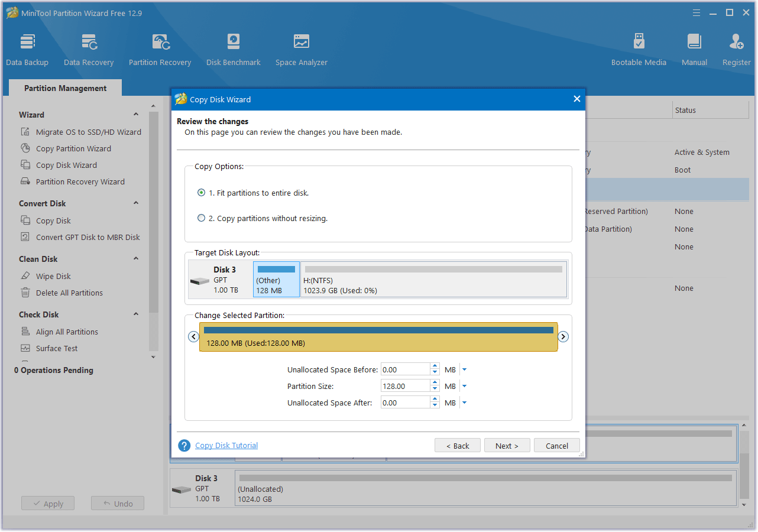
Task: Open unit dropdown for Unallocated Space Before
Action: click(x=464, y=369)
